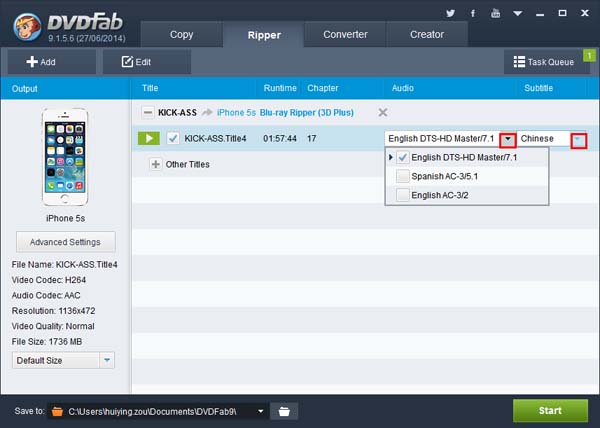Click the Audio Codec: AAC text

tap(46, 295)
